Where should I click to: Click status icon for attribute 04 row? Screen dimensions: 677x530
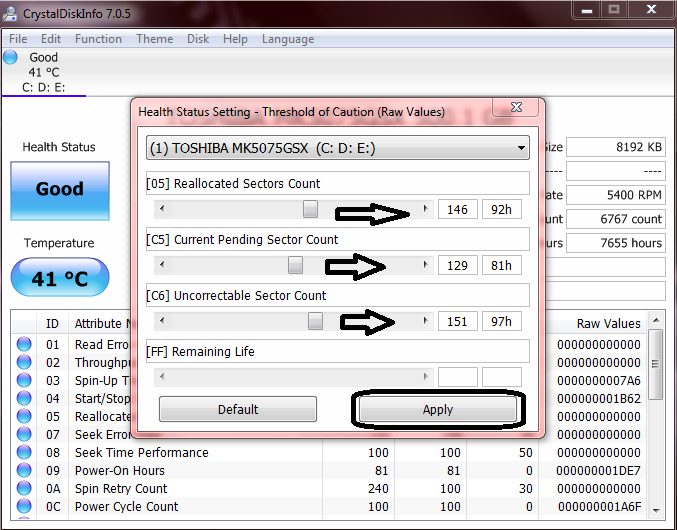24,398
